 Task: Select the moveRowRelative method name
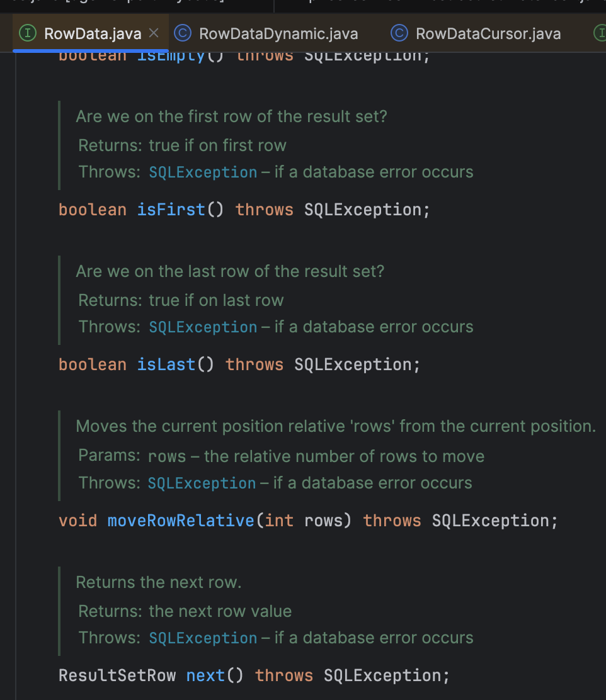point(181,521)
